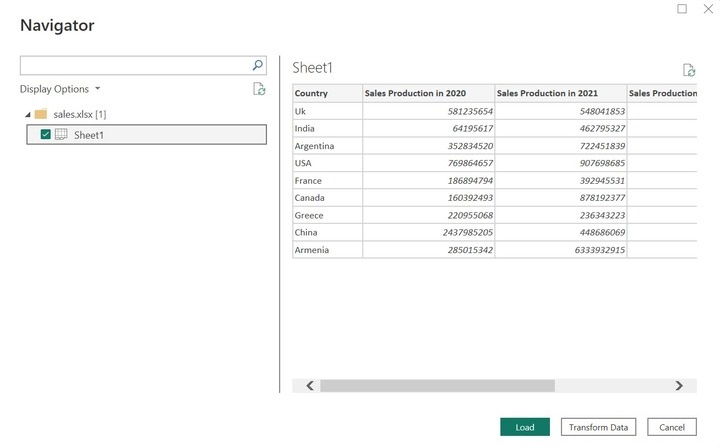720x448 pixels.
Task: Click the sales.xlsx folder icon
Action: tap(41, 114)
